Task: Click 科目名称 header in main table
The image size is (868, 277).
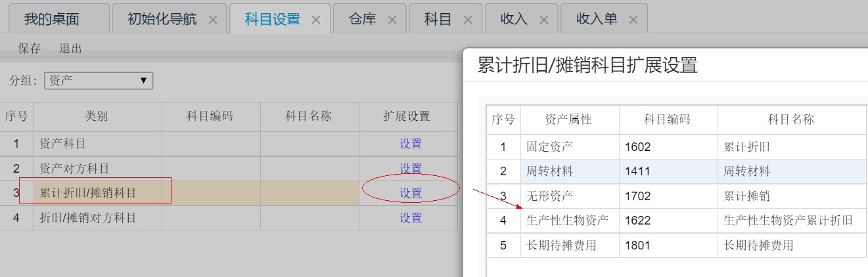Action: [310, 117]
